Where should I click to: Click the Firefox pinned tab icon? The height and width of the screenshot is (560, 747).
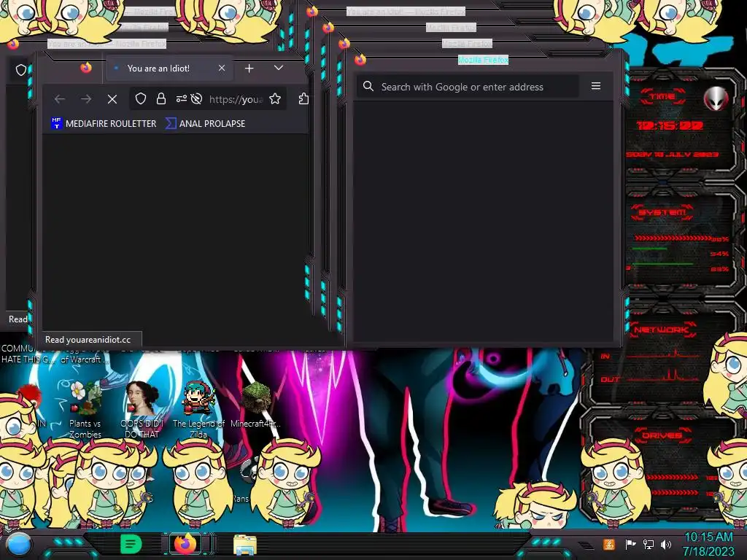click(x=86, y=68)
